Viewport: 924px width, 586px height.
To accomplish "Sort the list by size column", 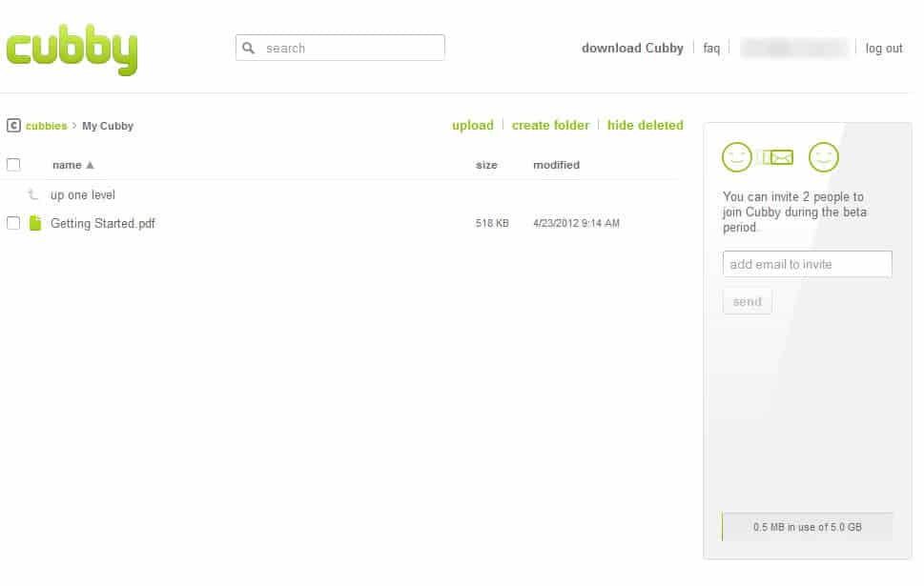I will [486, 165].
